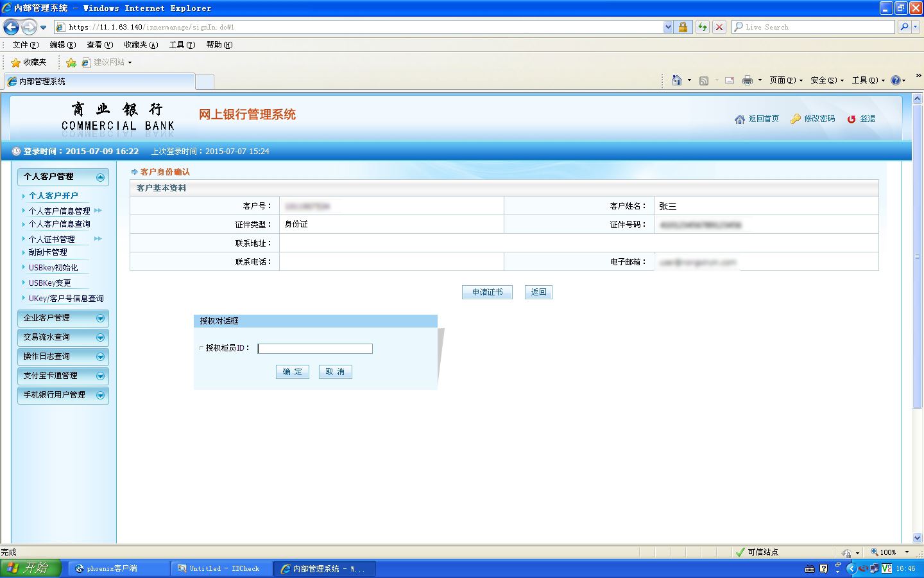Open the 文件 menu

point(25,45)
